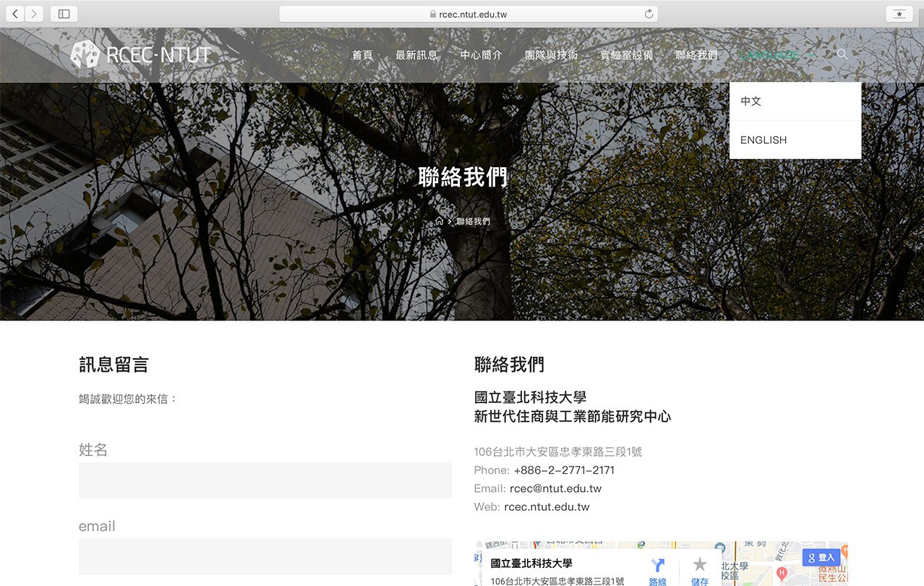Go back to the previous page
This screenshot has height=586, width=924.
14,14
